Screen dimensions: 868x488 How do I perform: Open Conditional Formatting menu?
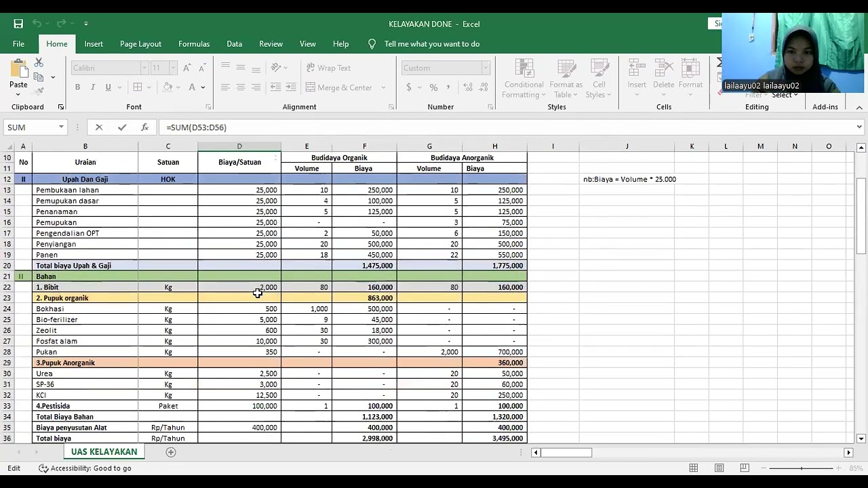click(524, 79)
